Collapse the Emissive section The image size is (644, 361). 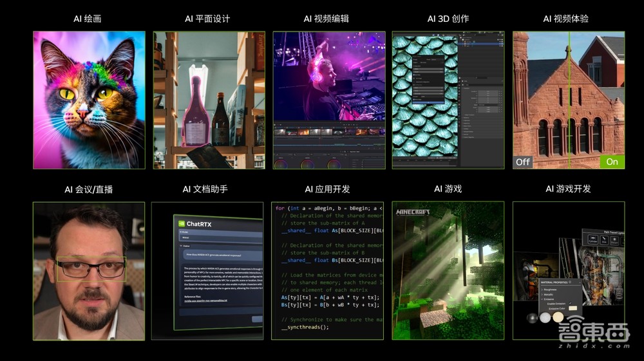coord(548,299)
